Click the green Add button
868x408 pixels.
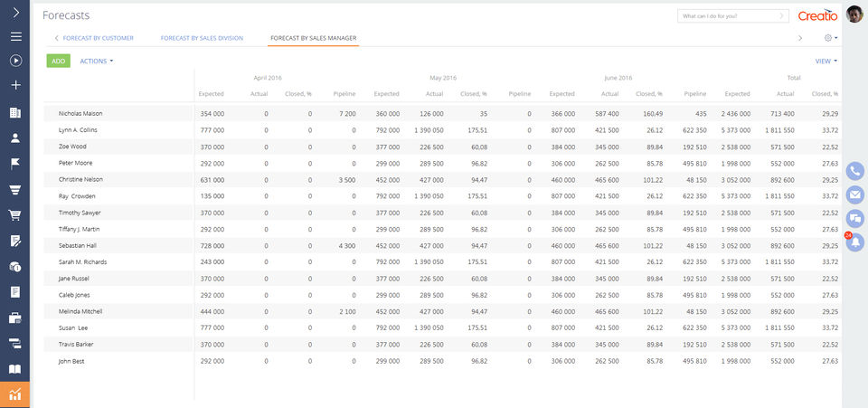click(58, 62)
